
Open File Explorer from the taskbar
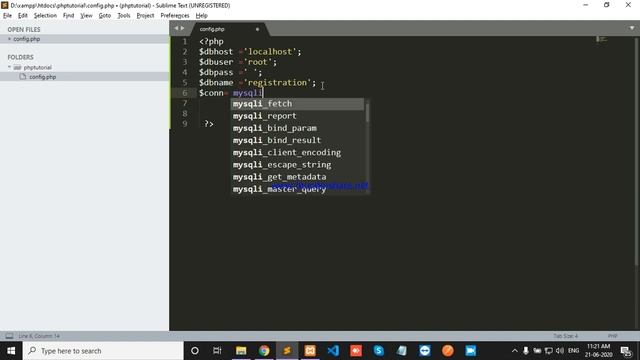click(x=241, y=351)
